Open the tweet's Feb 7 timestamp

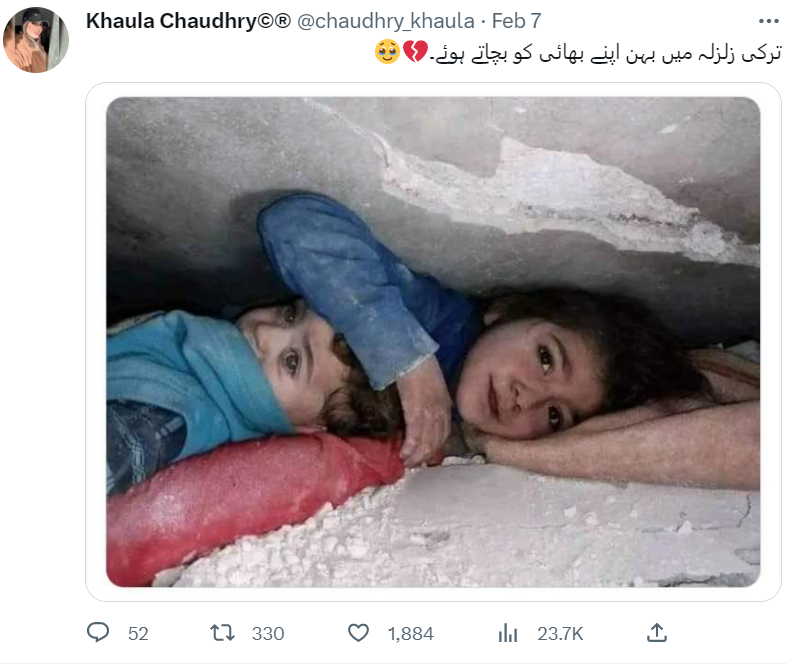click(x=517, y=22)
